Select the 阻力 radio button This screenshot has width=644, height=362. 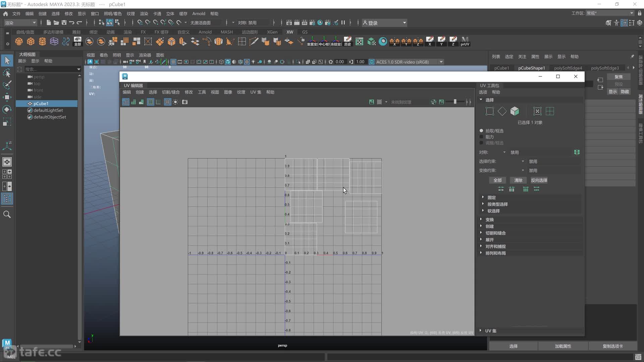coord(482,137)
